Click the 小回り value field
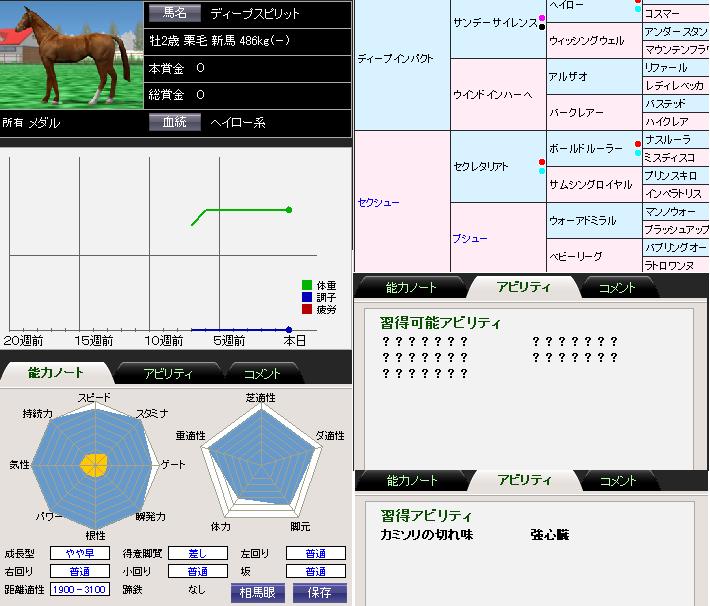This screenshot has width=710, height=606. click(x=198, y=571)
